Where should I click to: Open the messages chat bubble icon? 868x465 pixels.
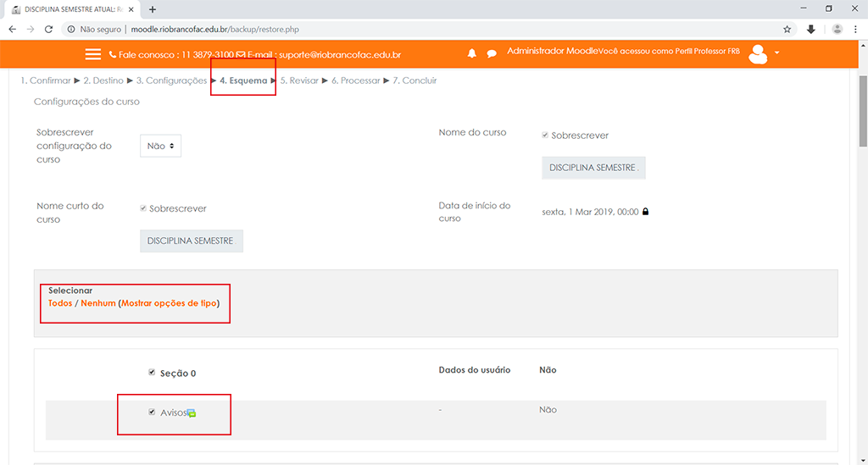pos(492,53)
